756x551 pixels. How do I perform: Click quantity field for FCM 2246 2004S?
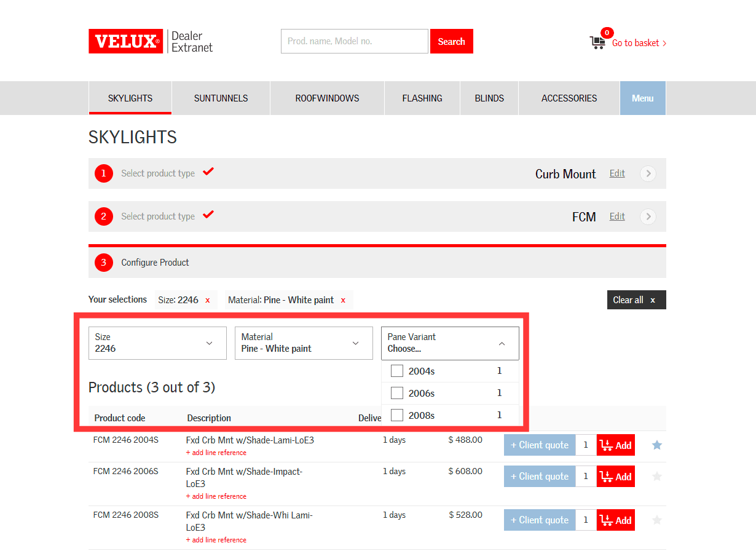tap(586, 445)
